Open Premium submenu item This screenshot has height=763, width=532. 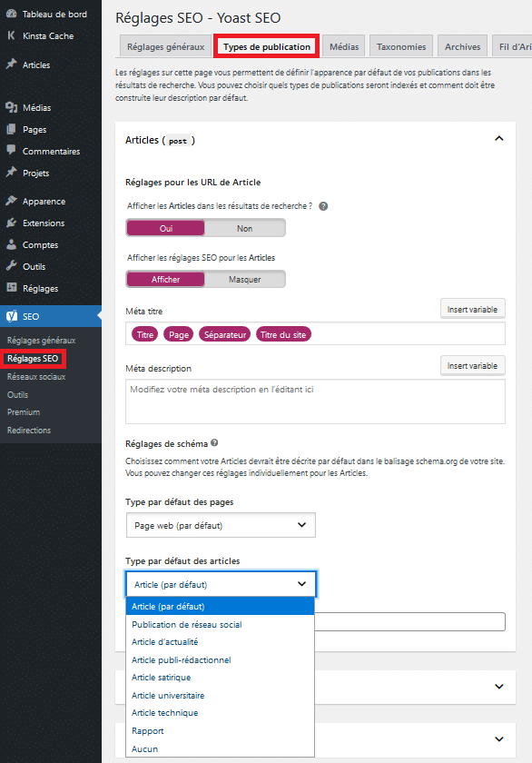point(24,412)
